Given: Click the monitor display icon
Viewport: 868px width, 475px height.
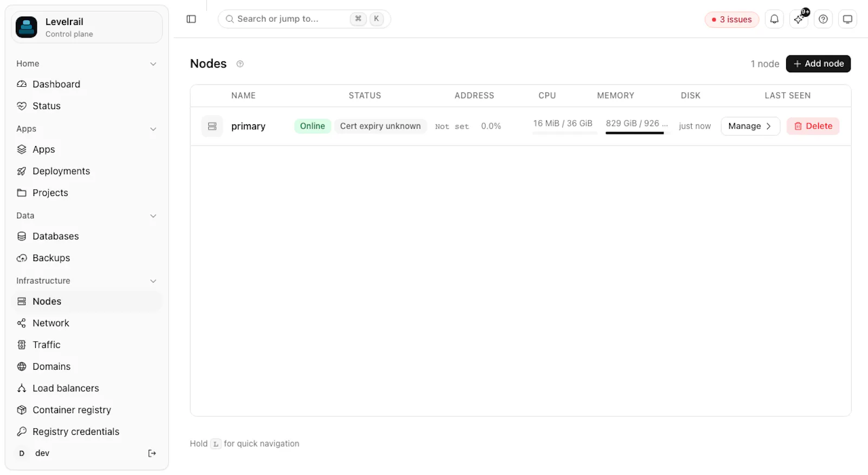Looking at the screenshot, I should 847,19.
